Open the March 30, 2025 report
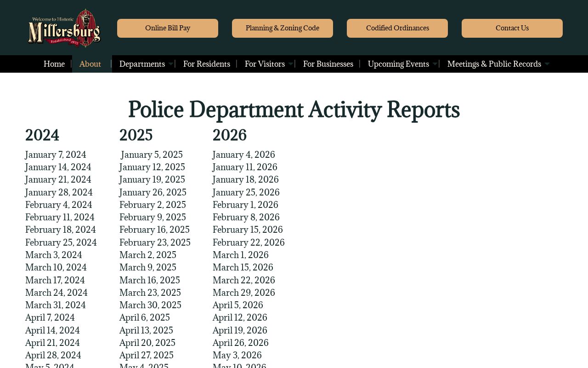 tap(150, 305)
